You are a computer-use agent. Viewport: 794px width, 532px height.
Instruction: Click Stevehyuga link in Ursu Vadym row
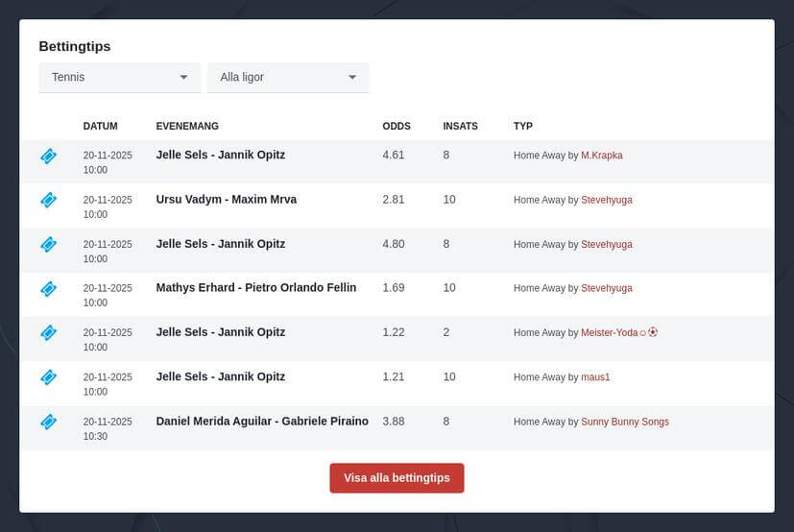(606, 200)
